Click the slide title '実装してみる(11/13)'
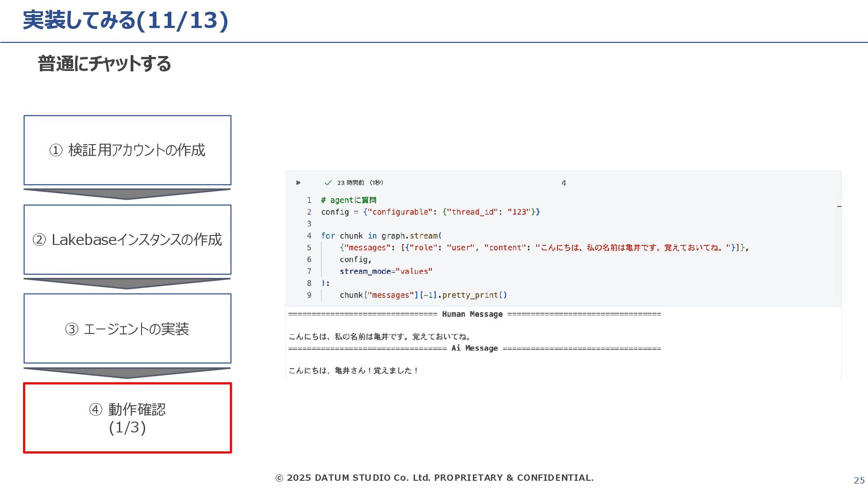The width and height of the screenshot is (868, 488). (126, 21)
